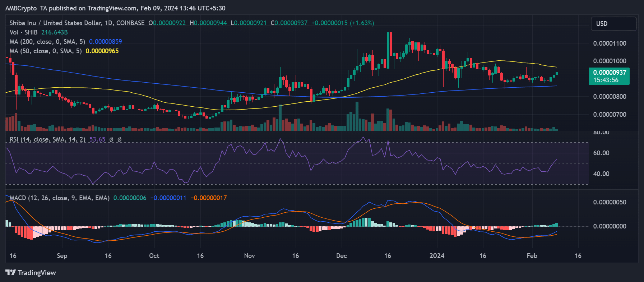Click the MA 50 value 0.00000965
Image resolution: width=644 pixels, height=282 pixels.
(102, 51)
